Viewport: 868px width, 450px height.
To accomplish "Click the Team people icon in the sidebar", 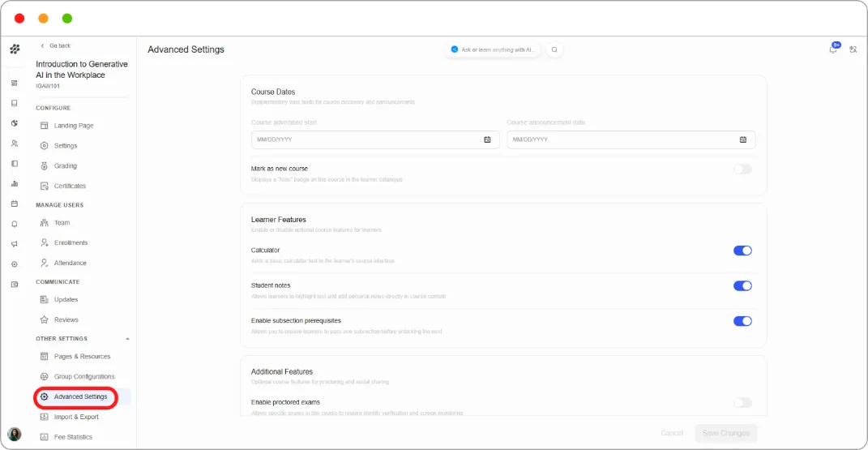I will click(x=45, y=222).
